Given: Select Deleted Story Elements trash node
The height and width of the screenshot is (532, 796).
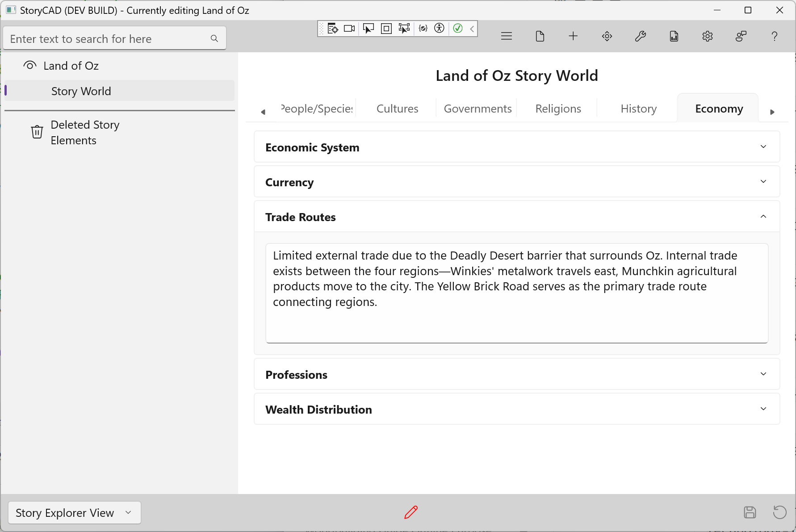Looking at the screenshot, I should coord(85,132).
